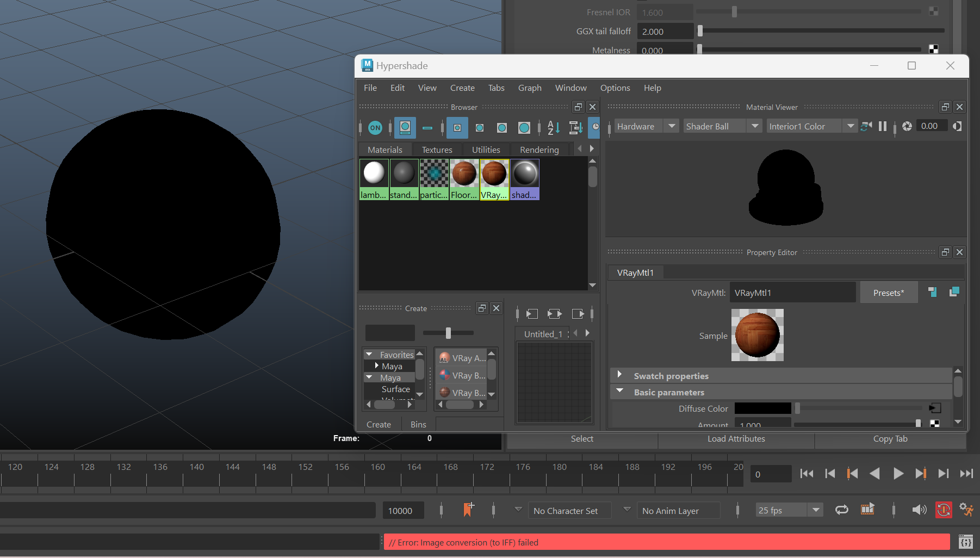
Task: Click the show input connection icon beside Presets
Action: pyautogui.click(x=932, y=292)
